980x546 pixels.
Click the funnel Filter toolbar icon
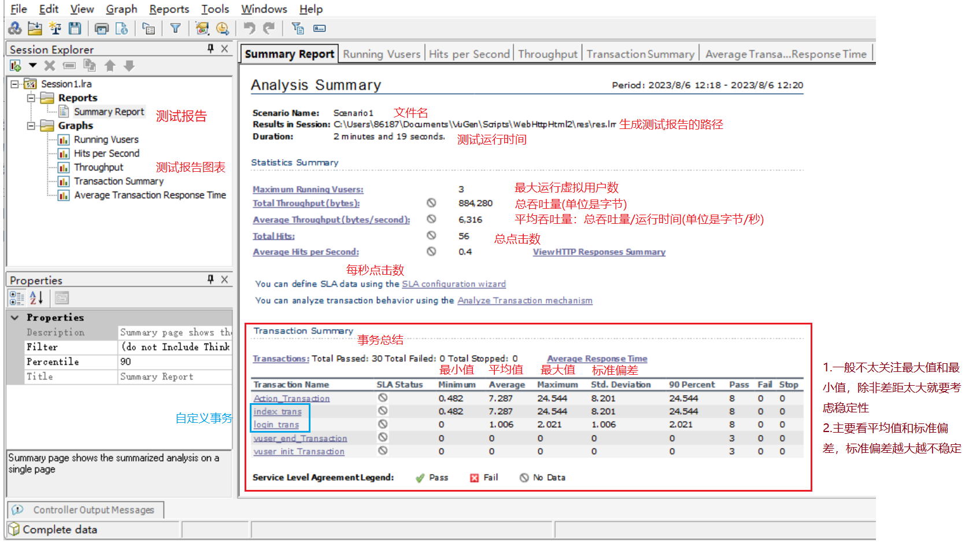coord(175,28)
